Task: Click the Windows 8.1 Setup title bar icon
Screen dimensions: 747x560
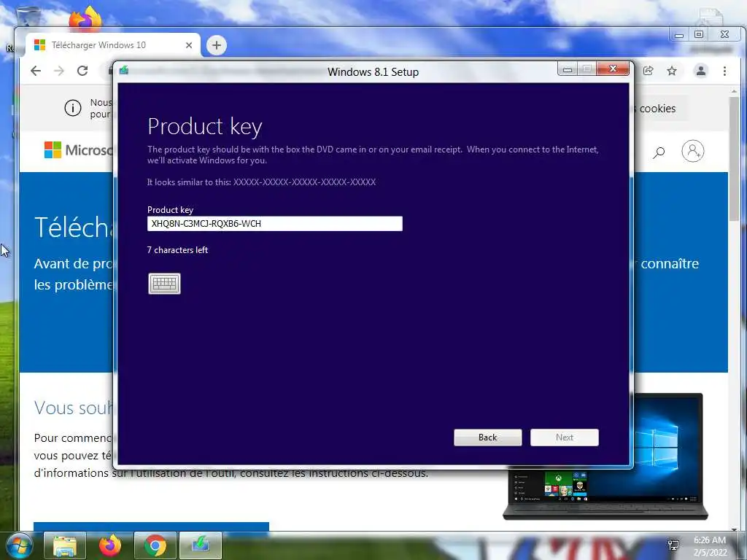Action: click(x=124, y=71)
